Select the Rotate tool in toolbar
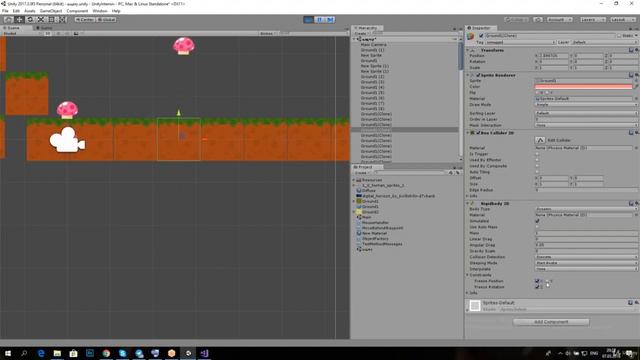 pos(30,20)
